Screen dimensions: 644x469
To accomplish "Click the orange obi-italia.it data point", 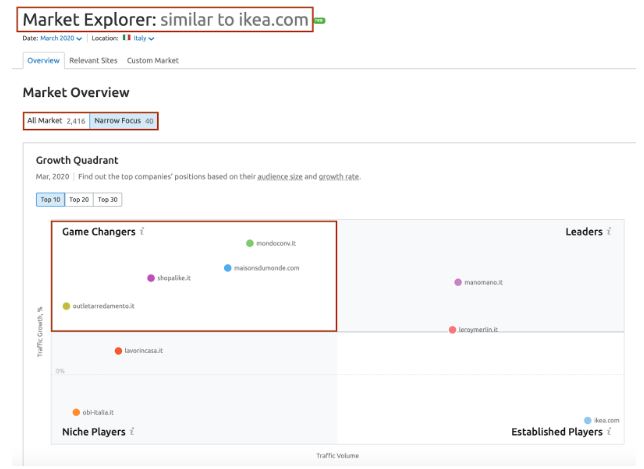I will [76, 412].
